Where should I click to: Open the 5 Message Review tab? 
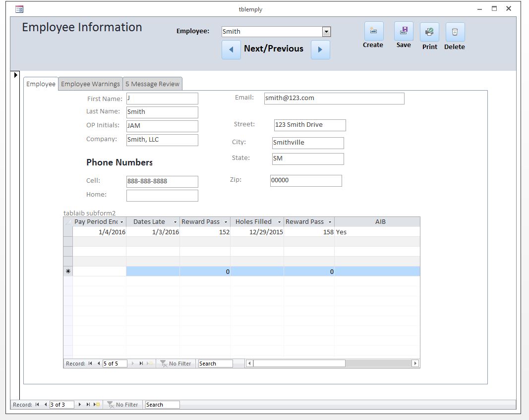tap(152, 84)
